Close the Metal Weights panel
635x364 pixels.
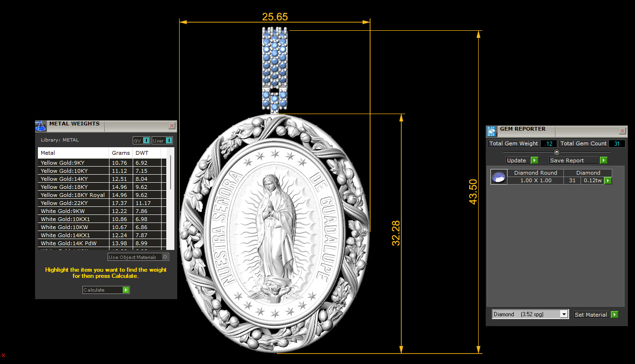pyautogui.click(x=172, y=126)
